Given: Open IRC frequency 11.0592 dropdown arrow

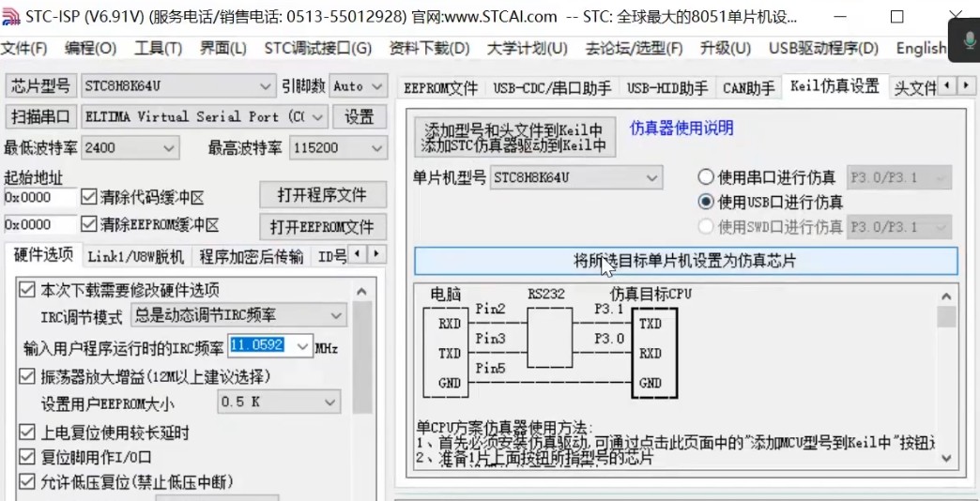Looking at the screenshot, I should click(x=303, y=345).
